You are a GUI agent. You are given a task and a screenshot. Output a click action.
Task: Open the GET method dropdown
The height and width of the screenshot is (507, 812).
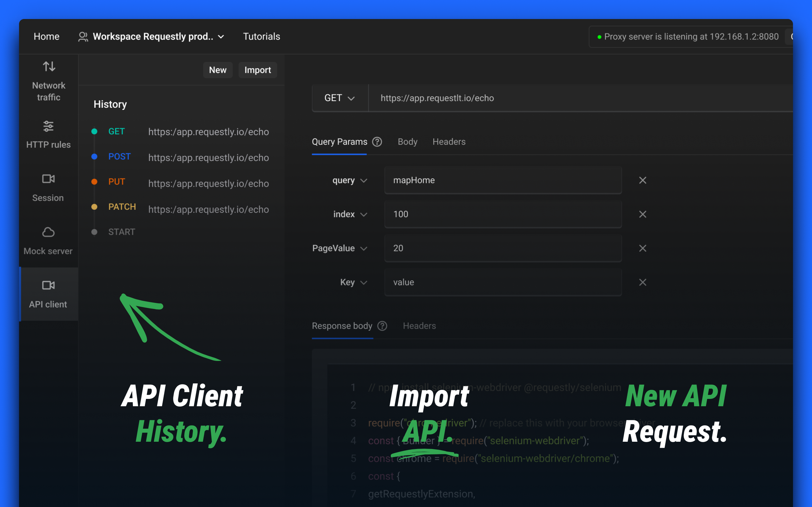340,98
